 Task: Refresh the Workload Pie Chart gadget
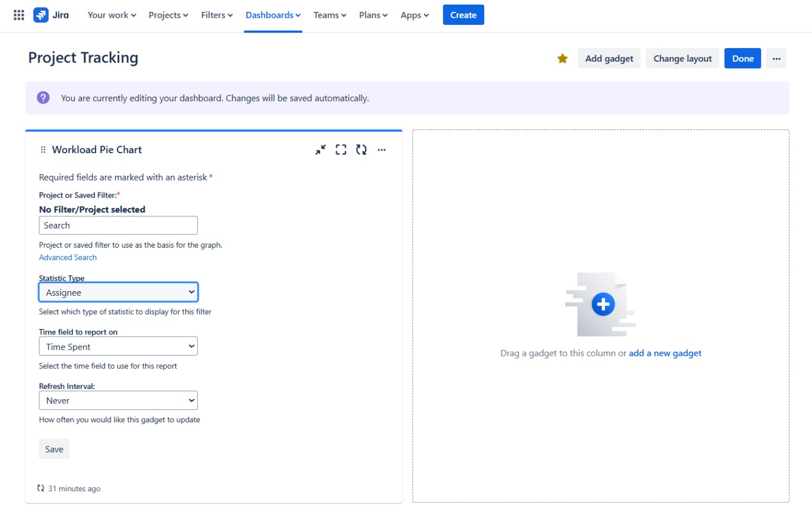tap(361, 150)
